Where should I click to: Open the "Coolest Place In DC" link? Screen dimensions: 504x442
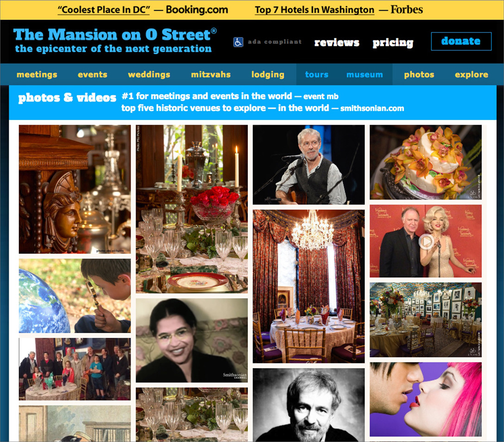[x=104, y=10]
